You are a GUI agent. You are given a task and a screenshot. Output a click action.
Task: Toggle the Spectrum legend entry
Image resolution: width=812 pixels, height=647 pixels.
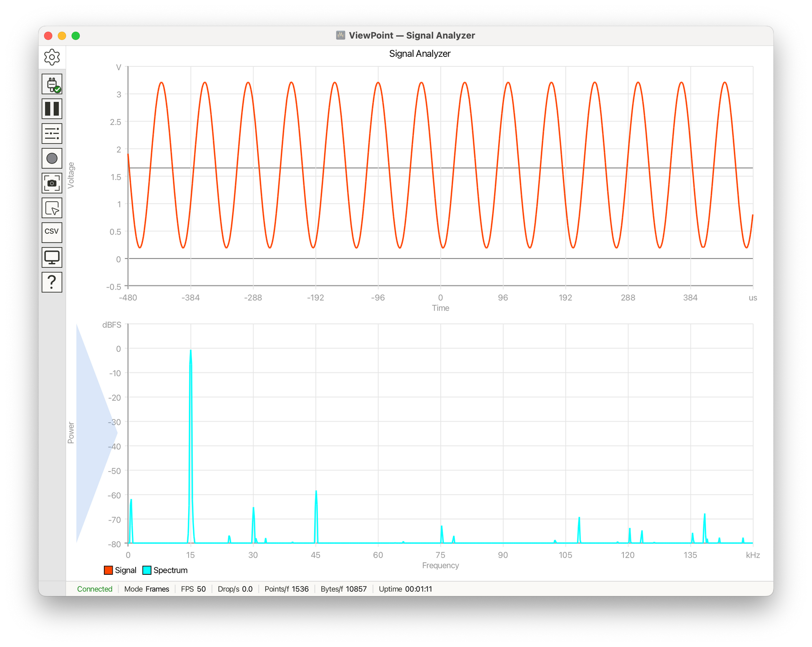point(165,570)
